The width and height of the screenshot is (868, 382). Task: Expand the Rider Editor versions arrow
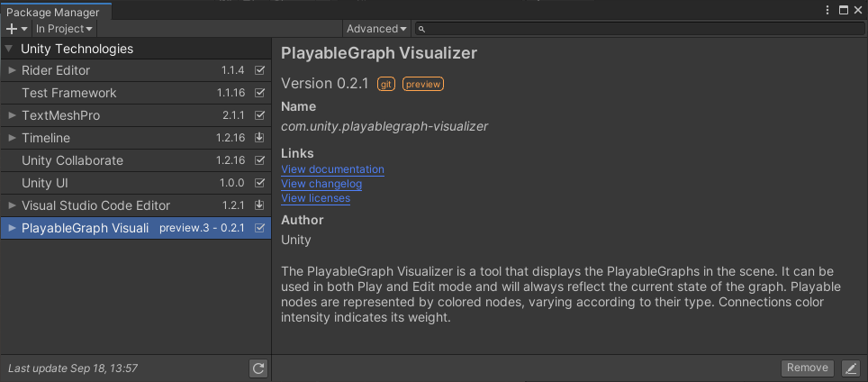click(13, 70)
